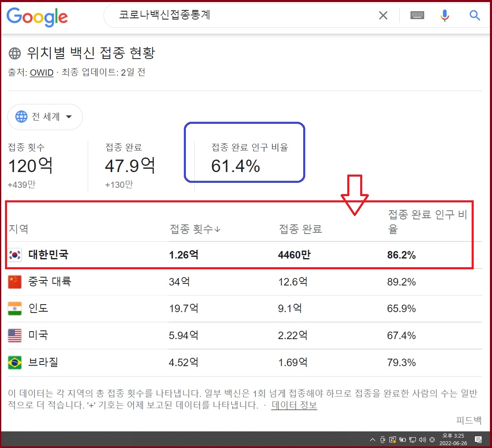Click the blue search magnifier icon

(475, 15)
